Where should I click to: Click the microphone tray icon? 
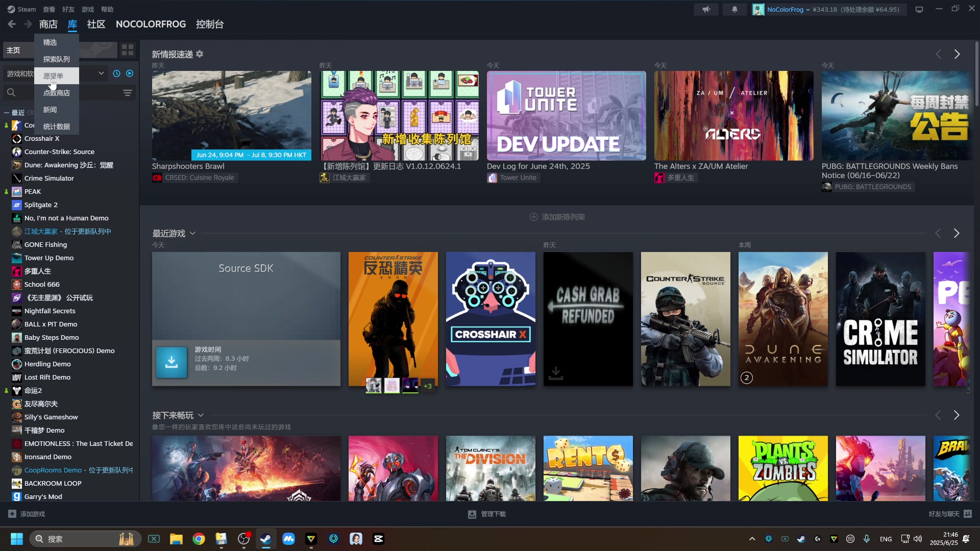tap(867, 539)
